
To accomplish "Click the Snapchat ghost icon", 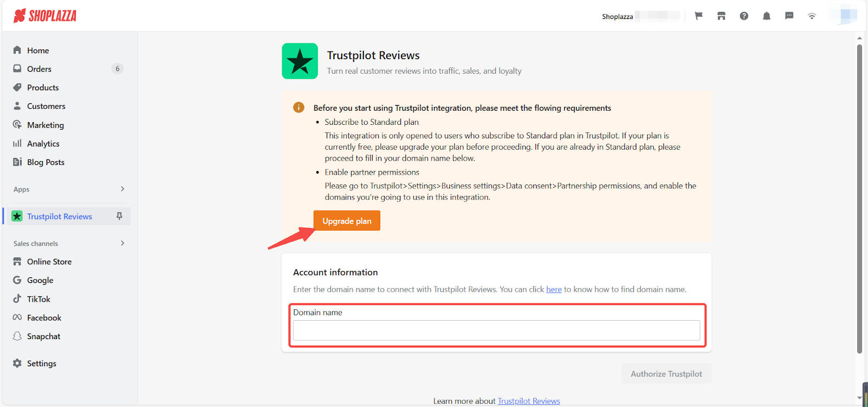I will (17, 336).
